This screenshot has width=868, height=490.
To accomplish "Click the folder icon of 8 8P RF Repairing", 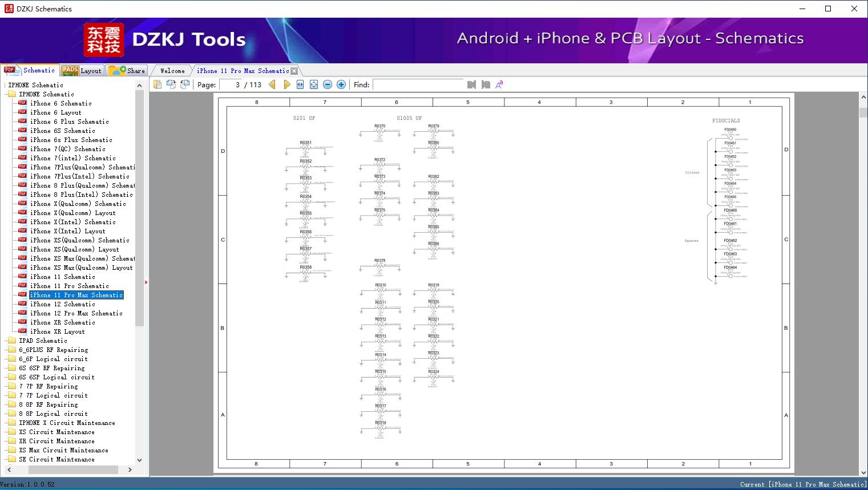I will [11, 404].
